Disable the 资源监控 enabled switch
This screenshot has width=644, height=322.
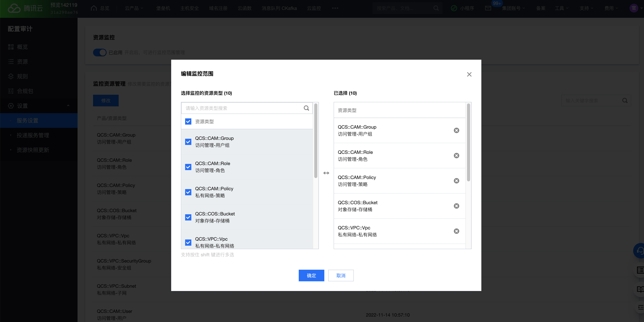coord(100,53)
